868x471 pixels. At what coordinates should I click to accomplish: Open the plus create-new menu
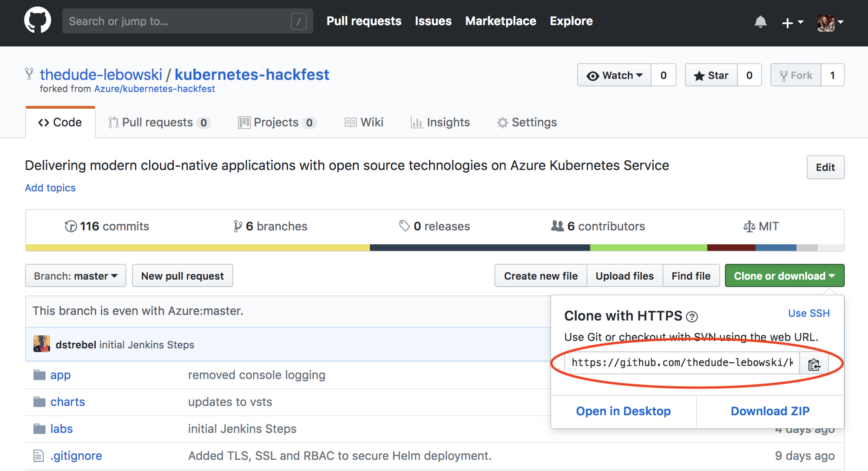(792, 22)
